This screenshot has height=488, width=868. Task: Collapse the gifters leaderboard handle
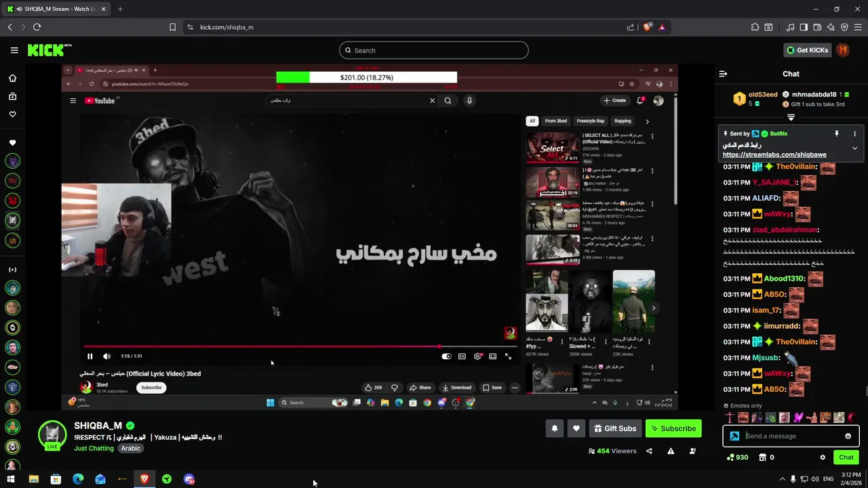pos(791,117)
